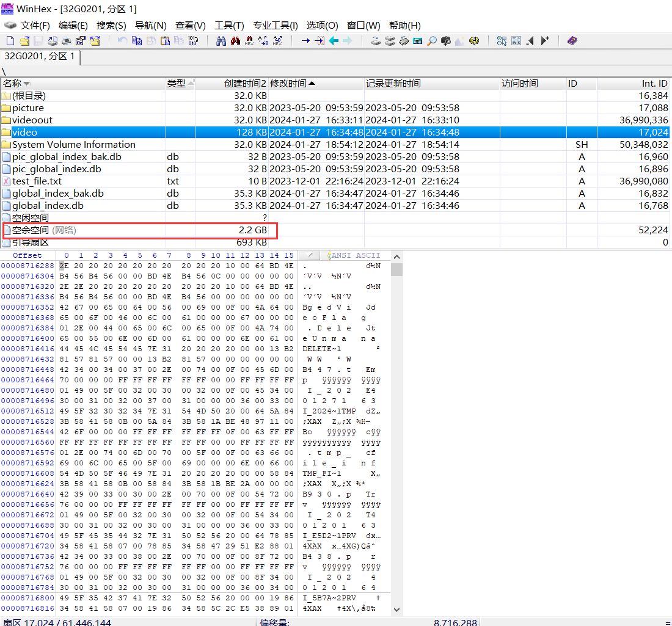Open the 专业工具(I) menu
Screen dimensions: 672x626
pyautogui.click(x=275, y=26)
